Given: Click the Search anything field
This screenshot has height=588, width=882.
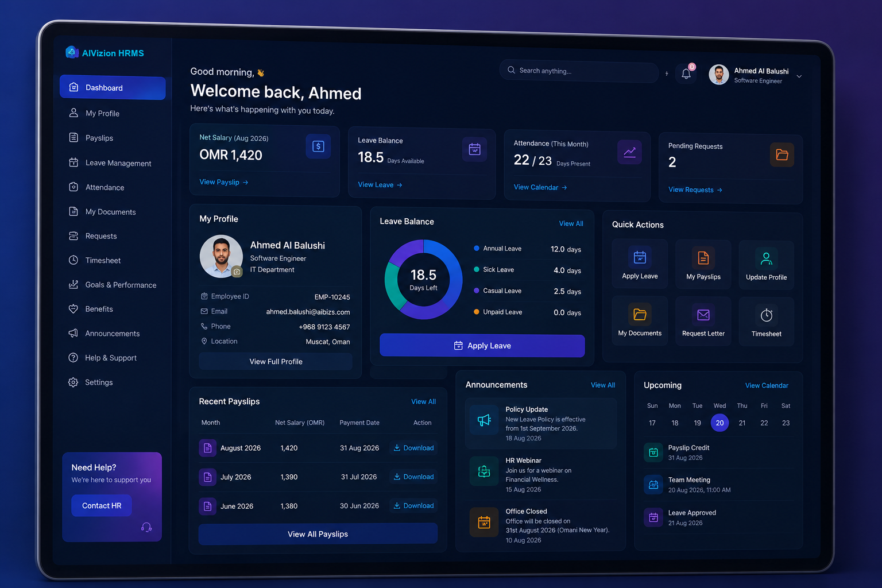Looking at the screenshot, I should [579, 71].
